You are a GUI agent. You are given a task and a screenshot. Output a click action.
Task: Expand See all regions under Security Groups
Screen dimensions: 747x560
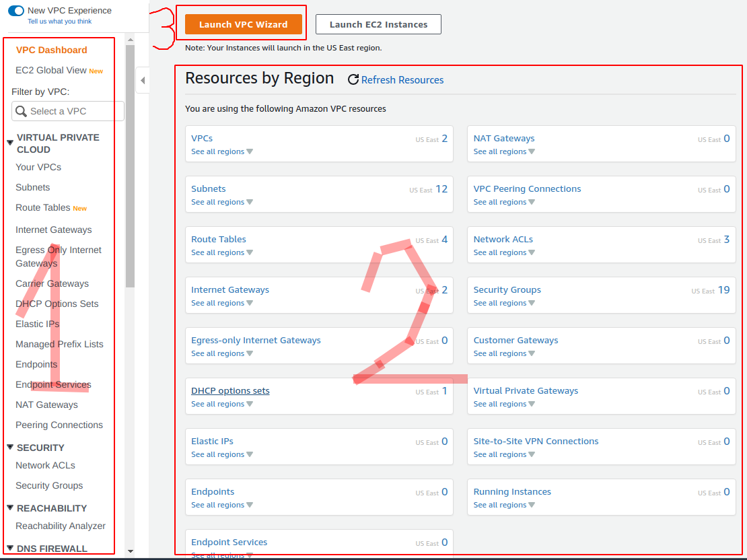pyautogui.click(x=504, y=303)
